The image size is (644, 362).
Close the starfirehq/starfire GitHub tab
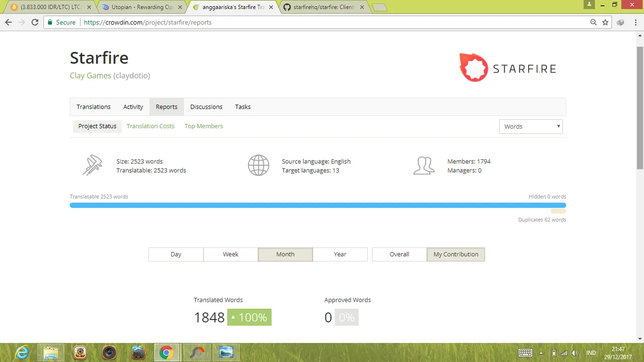tap(362, 8)
